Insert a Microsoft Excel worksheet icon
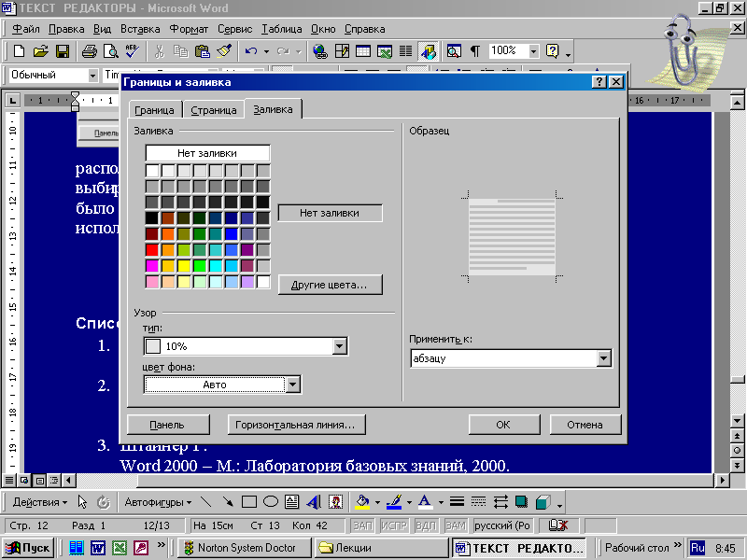The width and height of the screenshot is (747, 560). click(385, 51)
